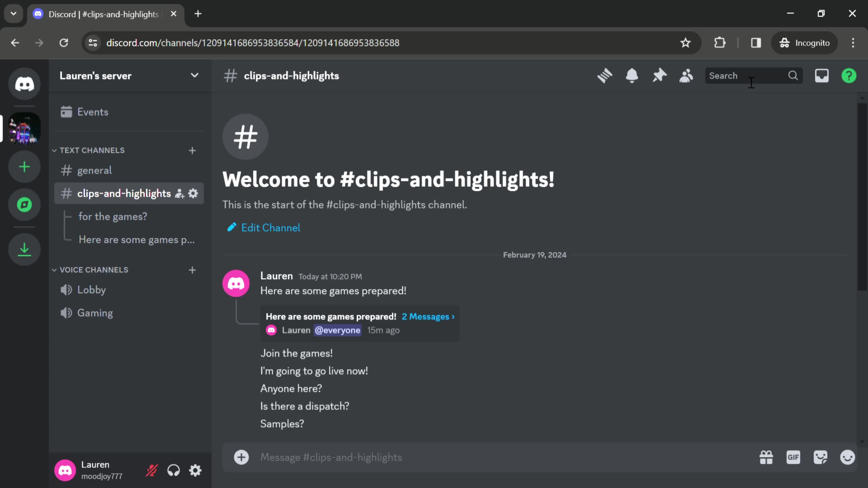Join Gaming voice channel

click(129, 313)
